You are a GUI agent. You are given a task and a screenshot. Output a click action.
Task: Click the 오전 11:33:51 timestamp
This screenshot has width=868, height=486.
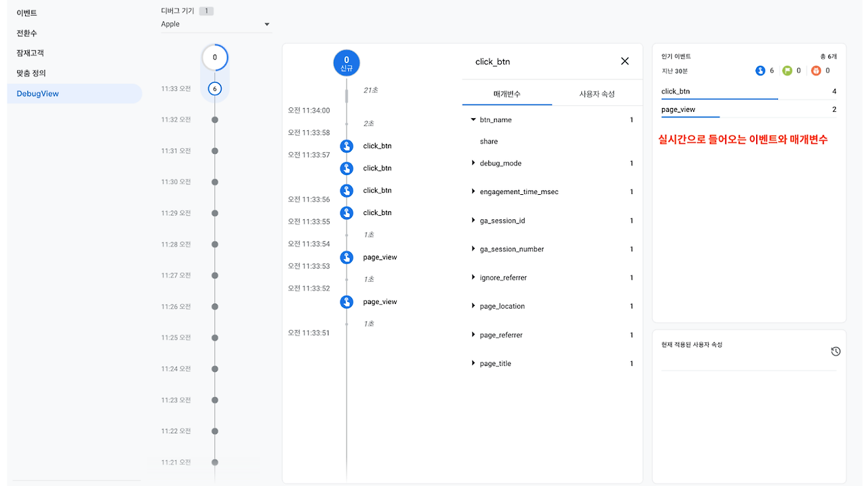point(309,333)
